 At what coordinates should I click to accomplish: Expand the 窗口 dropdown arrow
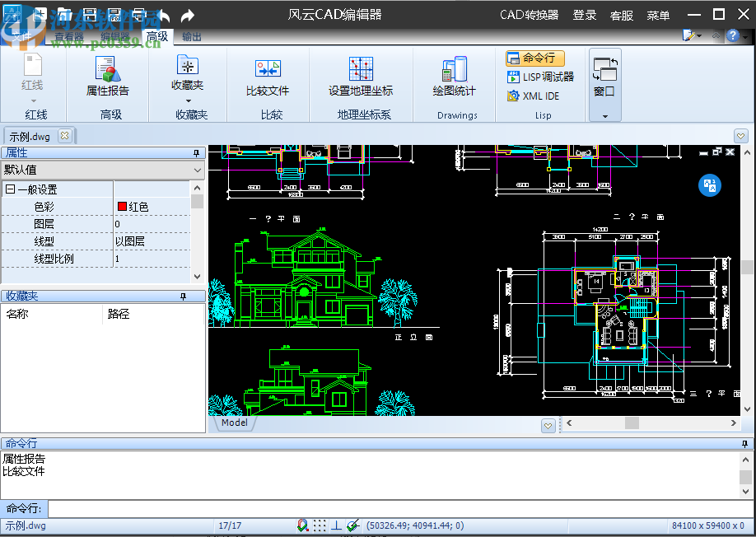[x=605, y=116]
